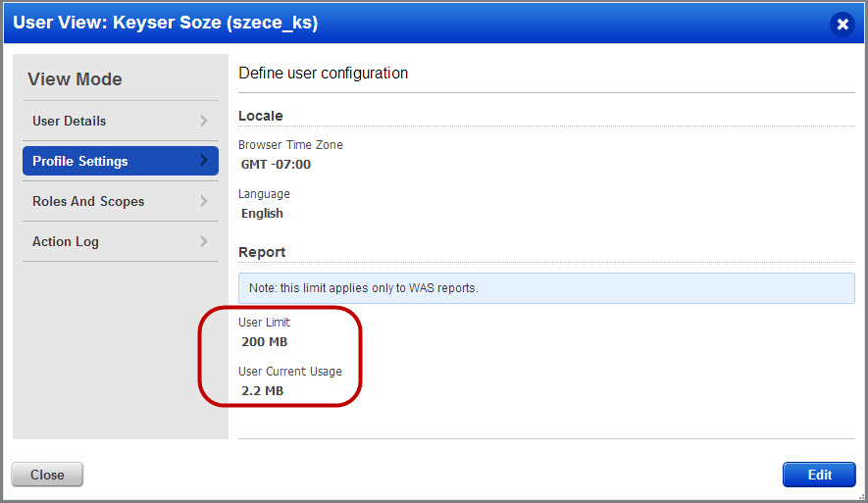Click the User View dialog title
Screen dimensions: 868x503
166,23
